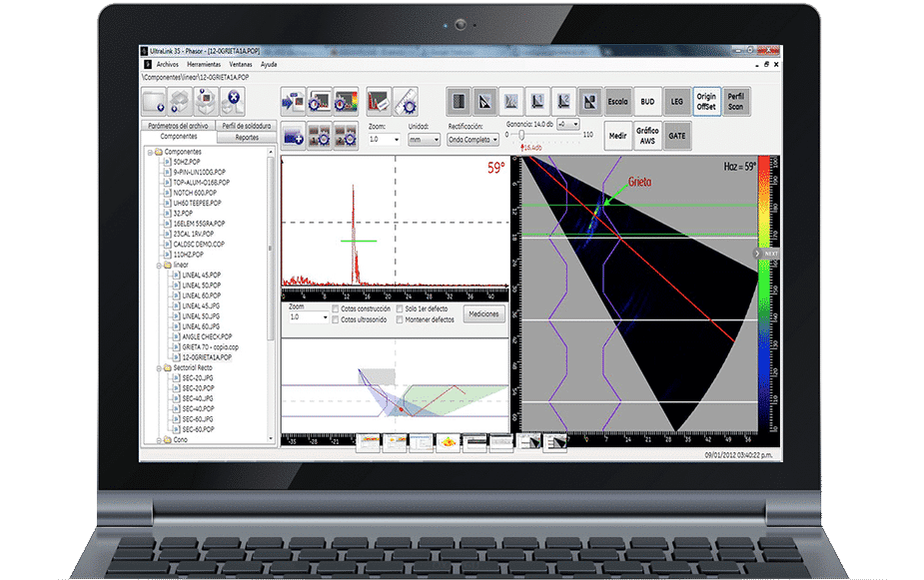
Task: Open the Unidad mm dropdown
Action: point(424,140)
